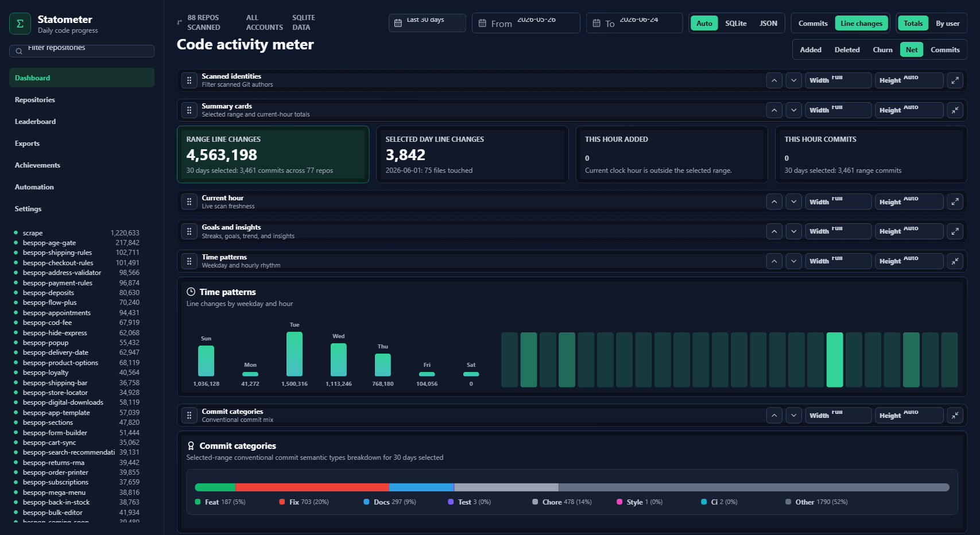Click the calendar icon in the From field
This screenshot has width=980, height=535.
coord(482,24)
